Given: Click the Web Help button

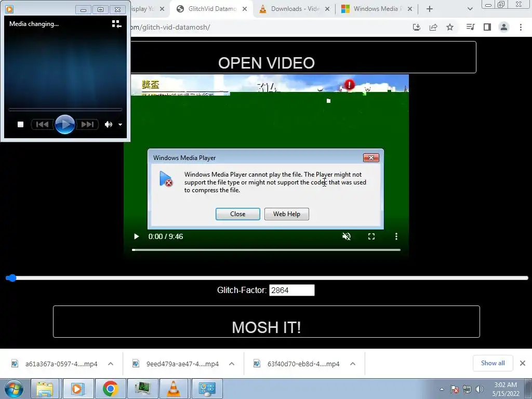Looking at the screenshot, I should coord(287,214).
